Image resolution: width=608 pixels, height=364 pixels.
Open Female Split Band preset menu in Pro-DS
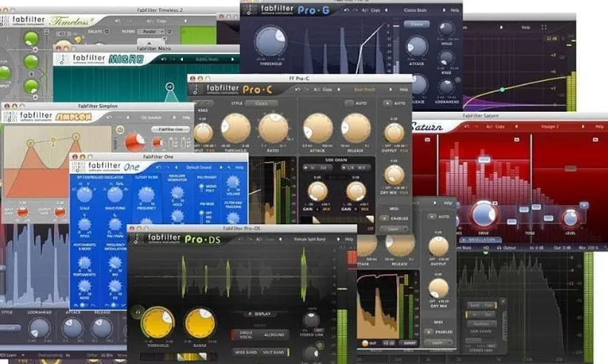coord(310,239)
